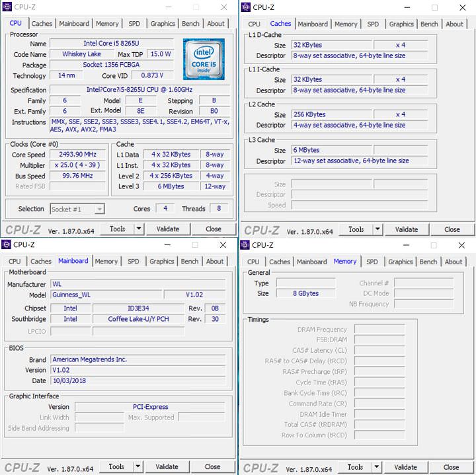Expand Tools dropdown arrow in CPU window
The image size is (476, 475).
click(139, 229)
